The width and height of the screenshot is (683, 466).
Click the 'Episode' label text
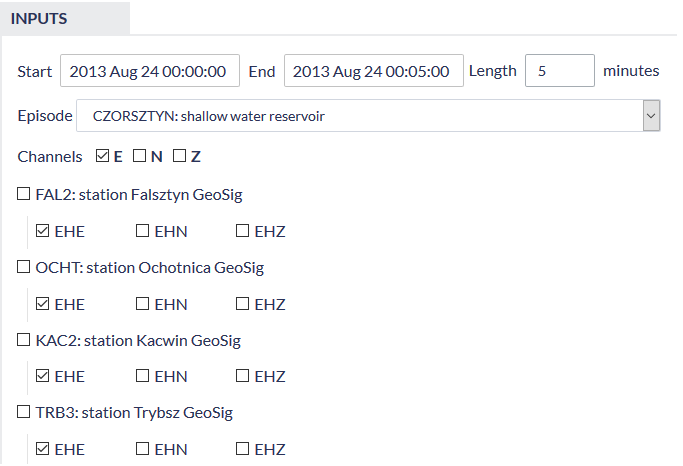45,116
